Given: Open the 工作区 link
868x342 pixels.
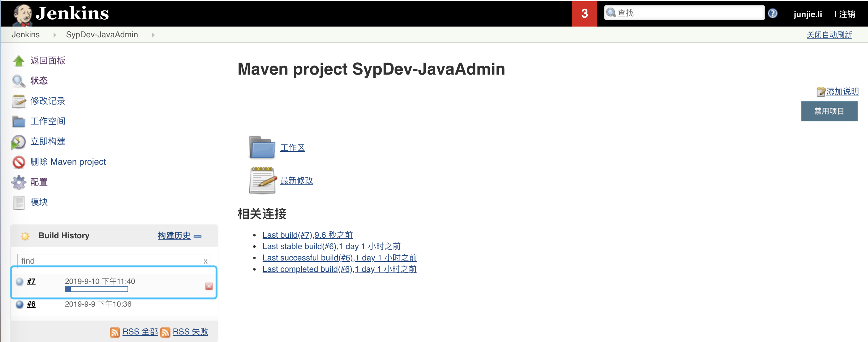Looking at the screenshot, I should click(x=293, y=148).
